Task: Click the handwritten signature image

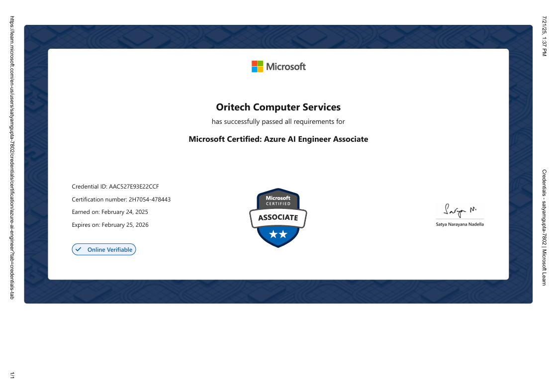Action: (x=460, y=210)
